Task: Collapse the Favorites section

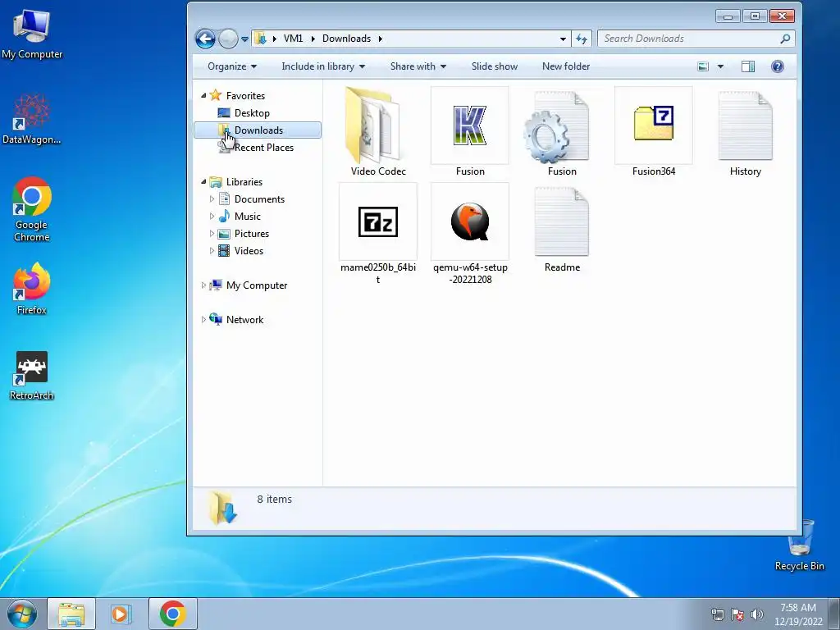Action: click(x=203, y=96)
